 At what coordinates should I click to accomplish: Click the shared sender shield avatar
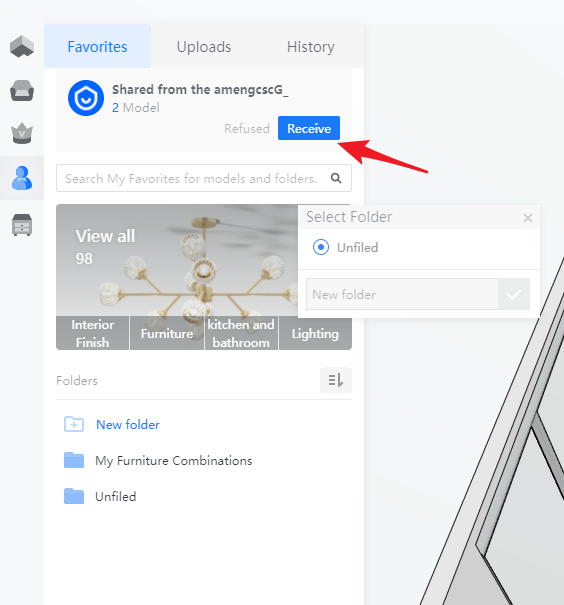86,98
